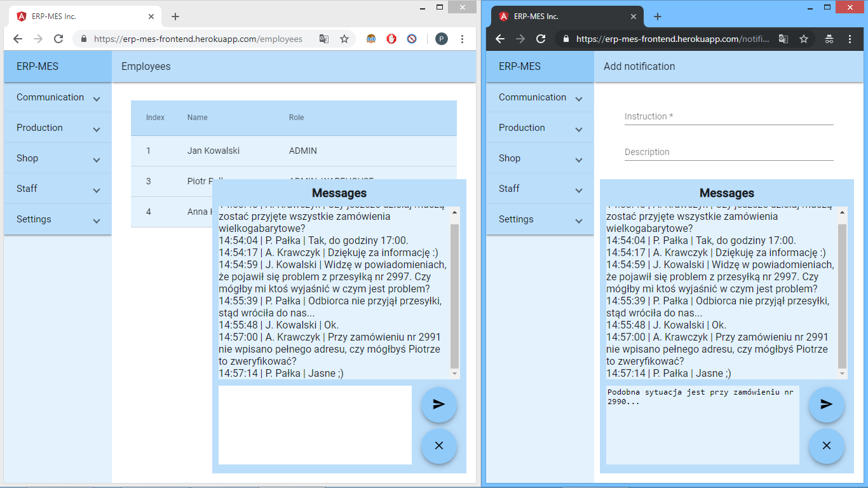Viewport: 868px width, 488px height.
Task: Reload the page in the incognito window
Action: pyautogui.click(x=541, y=39)
